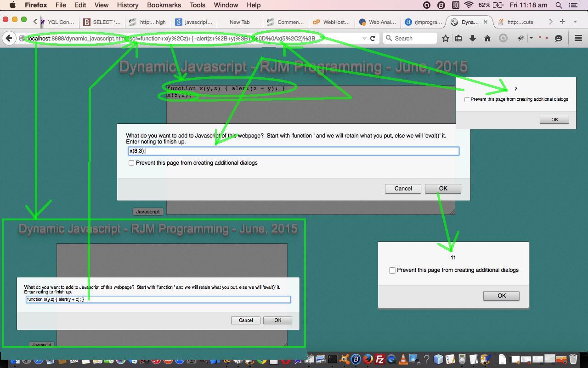Go to the Firefox home page icon

click(487, 38)
